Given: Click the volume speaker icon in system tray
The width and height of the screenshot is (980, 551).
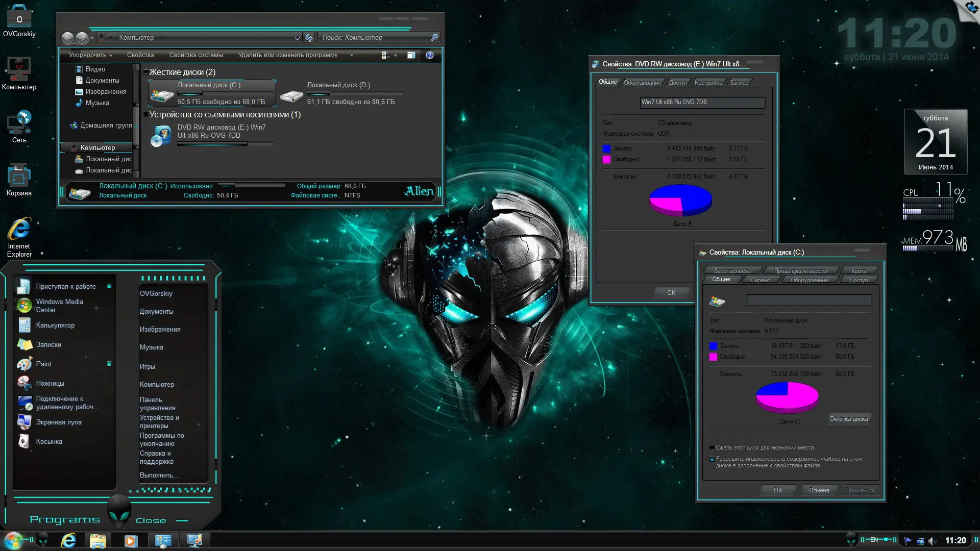Looking at the screenshot, I should click(932, 541).
